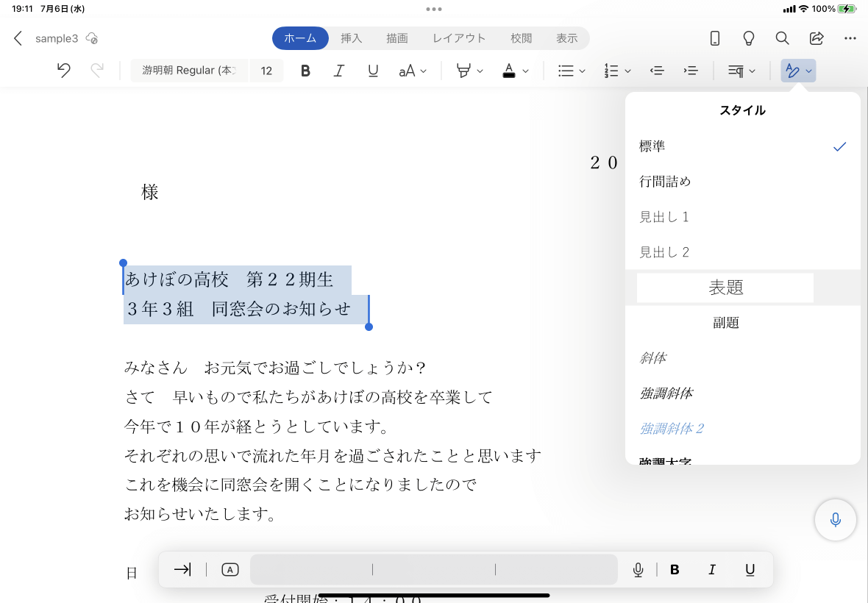Switch to the 挿入 tab

351,38
